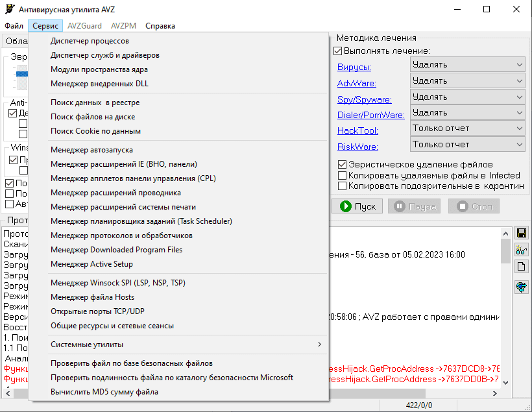Click the Spy/Spyware link

(365, 99)
